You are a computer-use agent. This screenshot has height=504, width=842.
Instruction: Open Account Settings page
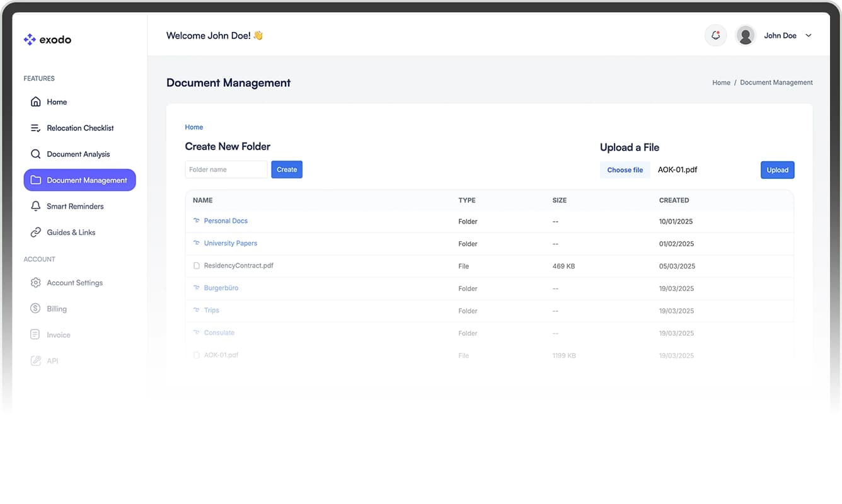[80, 283]
